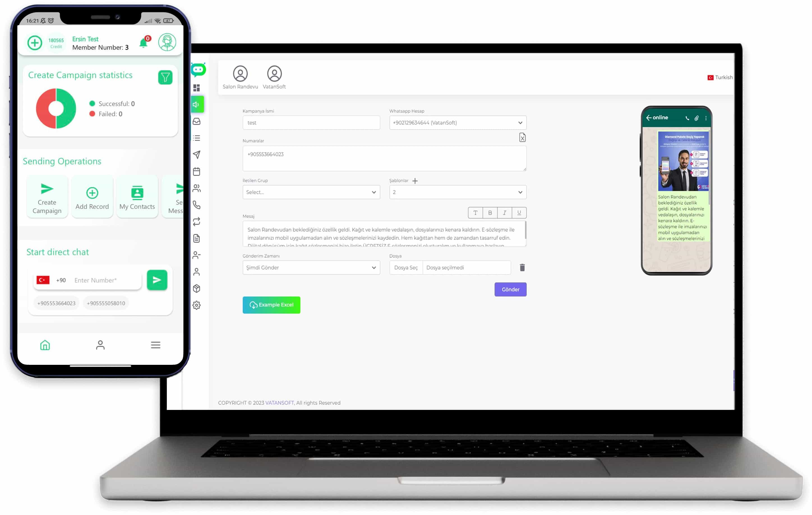
Task: Click the VatanSoft tab
Action: pos(274,77)
